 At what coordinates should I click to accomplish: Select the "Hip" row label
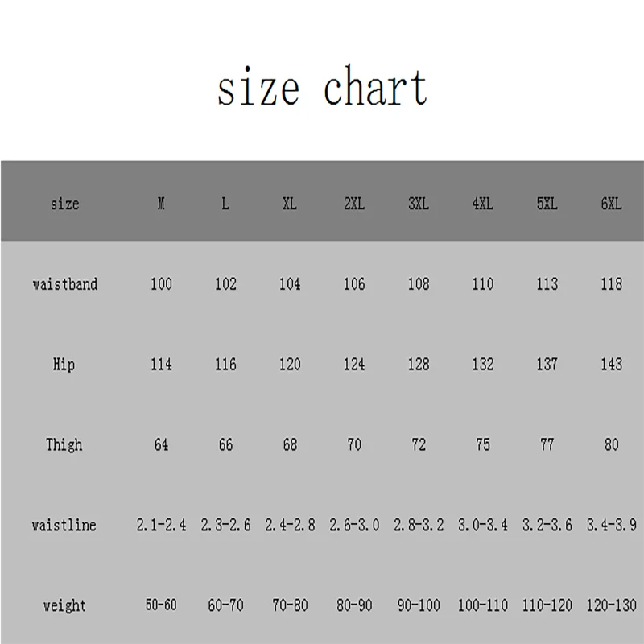[x=64, y=365]
